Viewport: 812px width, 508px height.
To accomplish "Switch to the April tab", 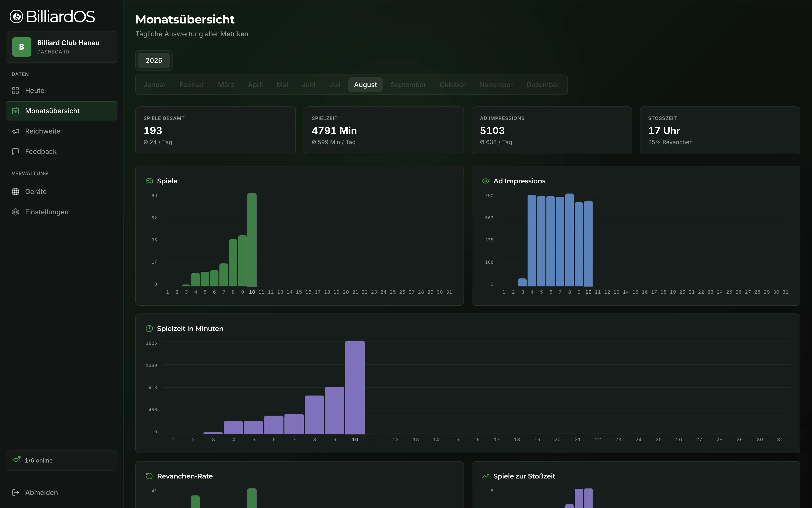I will [x=255, y=85].
